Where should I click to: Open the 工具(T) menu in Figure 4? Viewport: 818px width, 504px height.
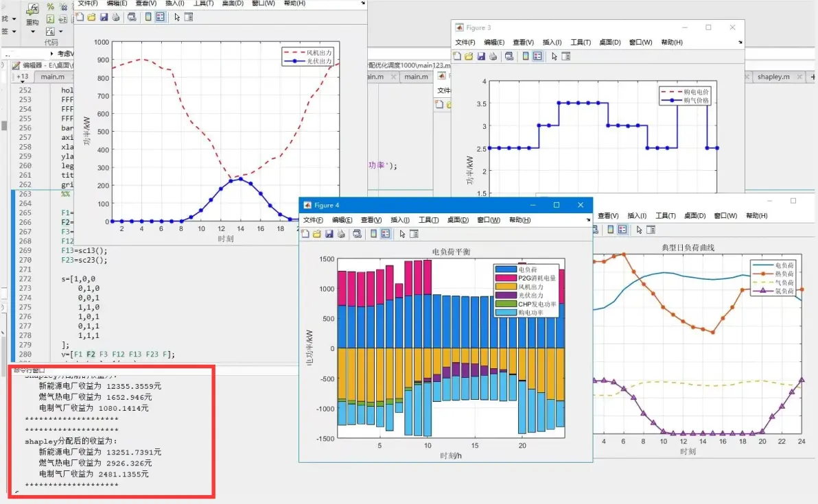(428, 220)
